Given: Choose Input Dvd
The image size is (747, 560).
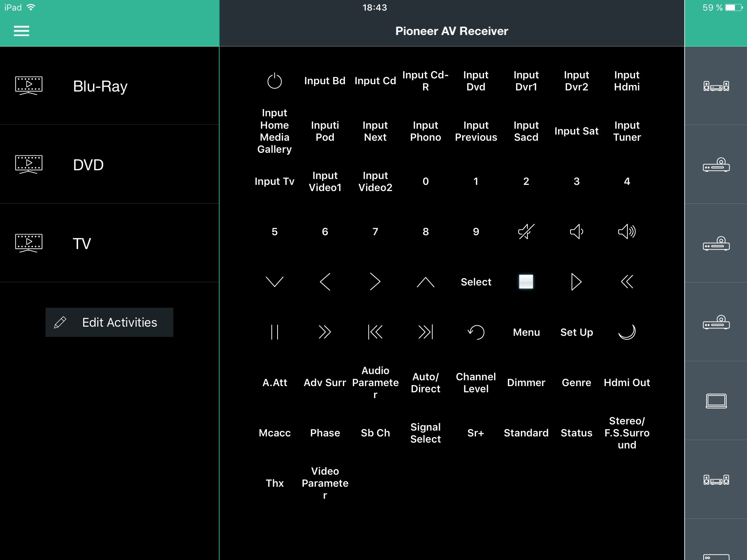Looking at the screenshot, I should tap(476, 81).
